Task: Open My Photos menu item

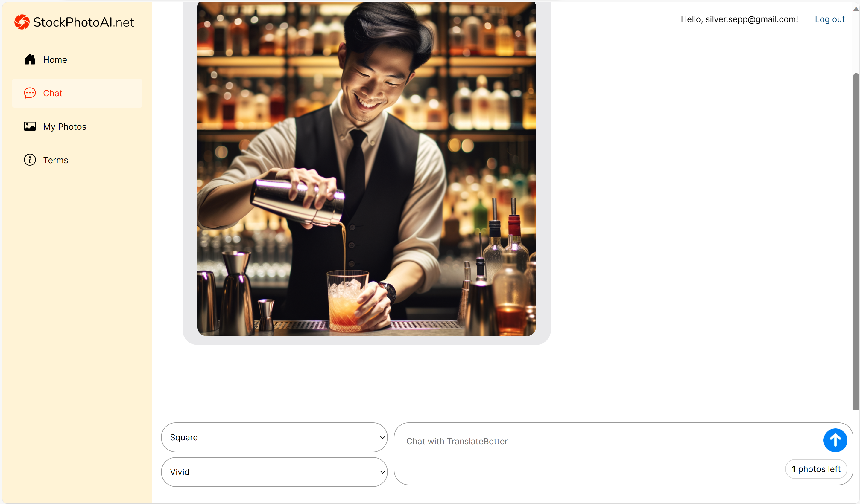Action: [65, 126]
